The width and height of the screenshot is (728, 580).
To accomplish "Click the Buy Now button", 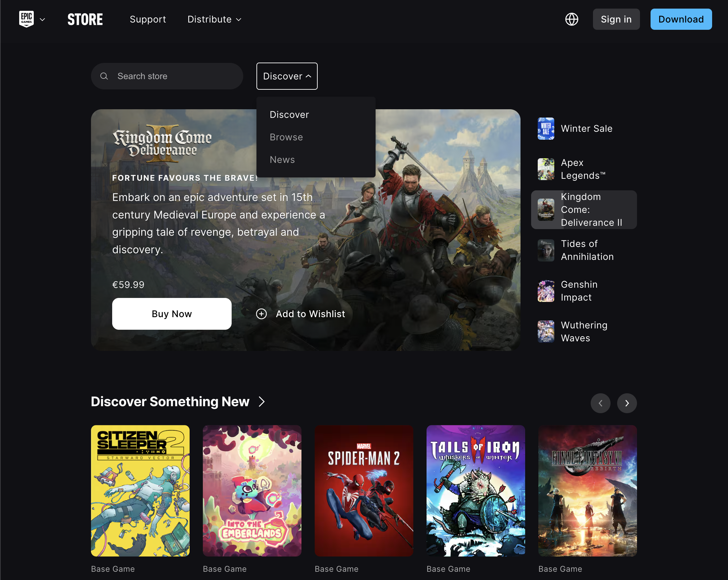I will point(171,314).
